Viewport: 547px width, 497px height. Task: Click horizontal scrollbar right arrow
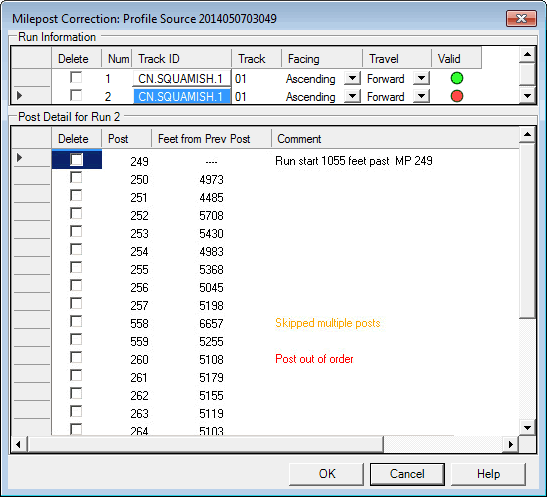pyautogui.click(x=511, y=444)
